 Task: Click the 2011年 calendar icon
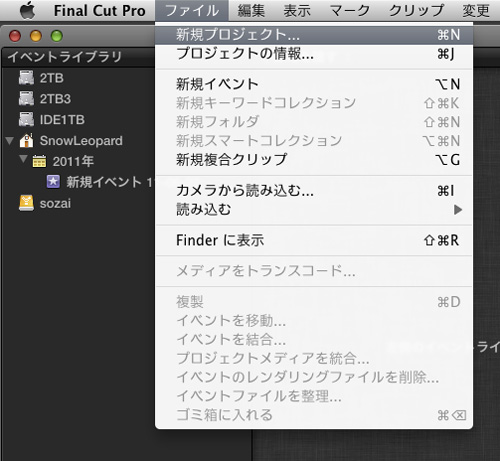39,161
